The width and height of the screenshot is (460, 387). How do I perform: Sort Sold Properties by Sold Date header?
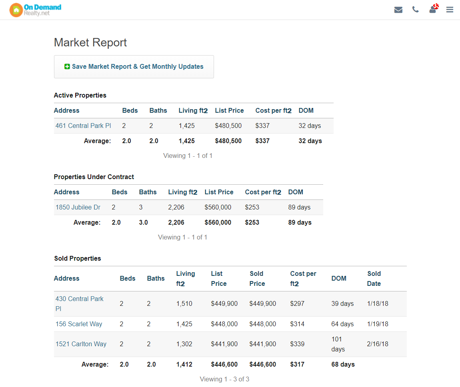(374, 279)
